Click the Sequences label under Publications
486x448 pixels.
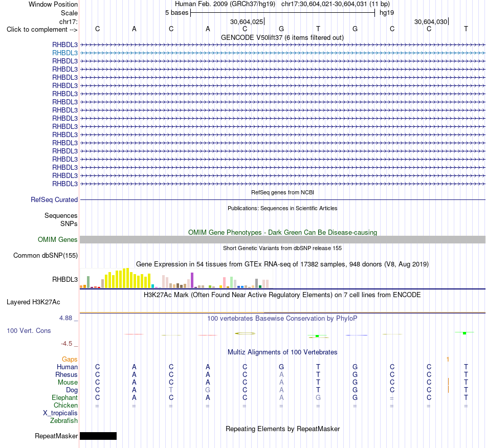point(61,216)
